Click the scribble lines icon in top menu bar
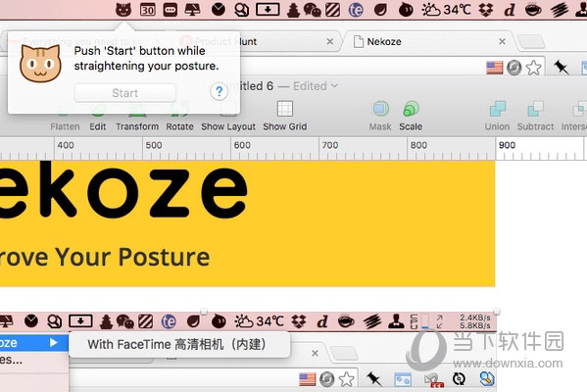The image size is (587, 392). pyautogui.click(x=560, y=10)
